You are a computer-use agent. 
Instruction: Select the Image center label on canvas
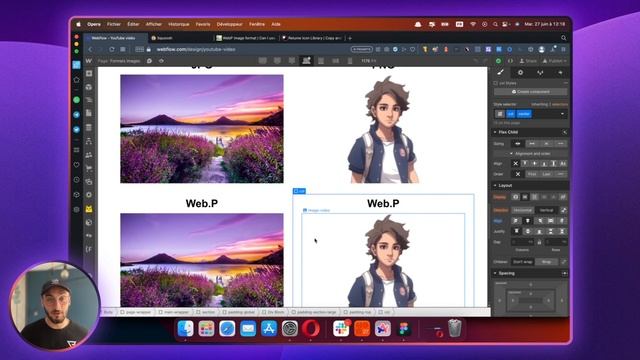coord(316,210)
